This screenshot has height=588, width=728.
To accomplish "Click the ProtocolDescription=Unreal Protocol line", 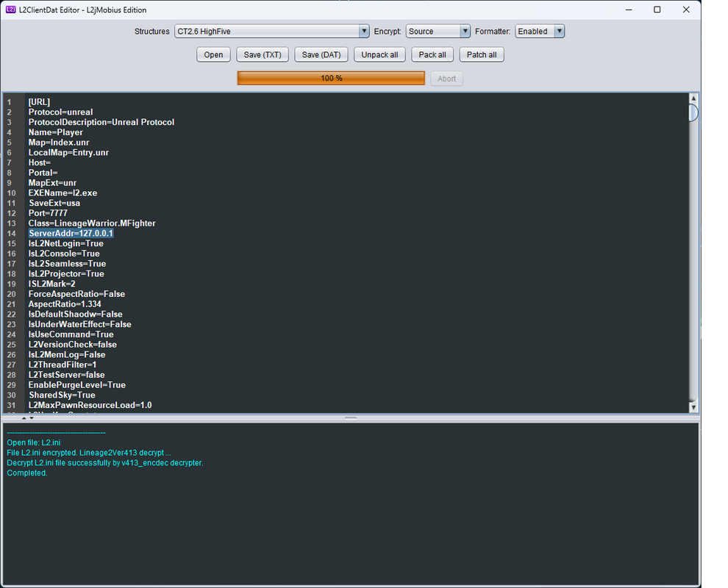I will pos(101,122).
